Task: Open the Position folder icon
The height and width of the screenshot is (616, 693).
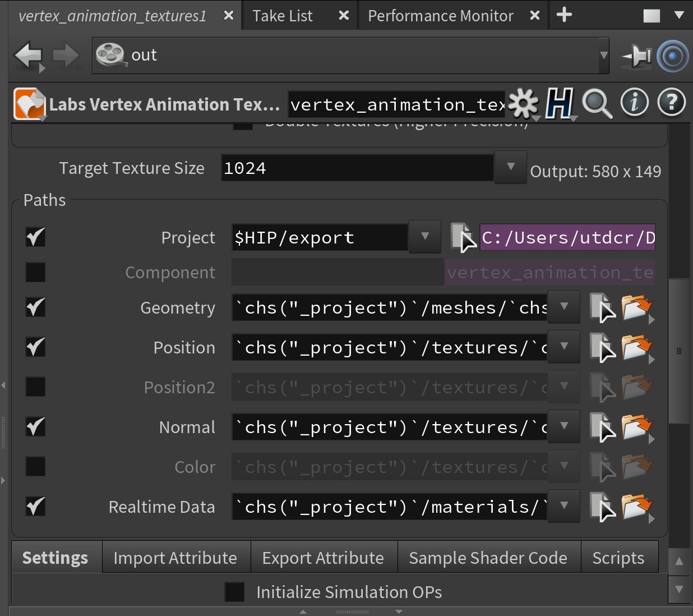Action: pyautogui.click(x=637, y=348)
